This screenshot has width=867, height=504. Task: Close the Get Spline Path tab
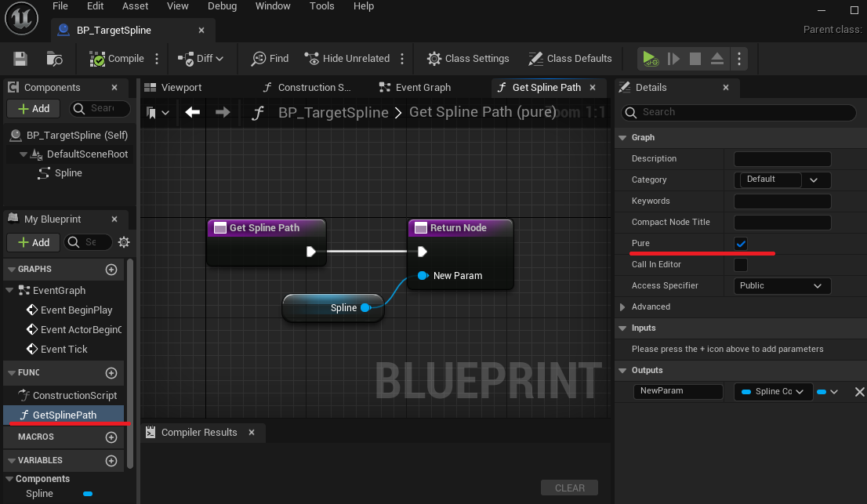point(593,87)
